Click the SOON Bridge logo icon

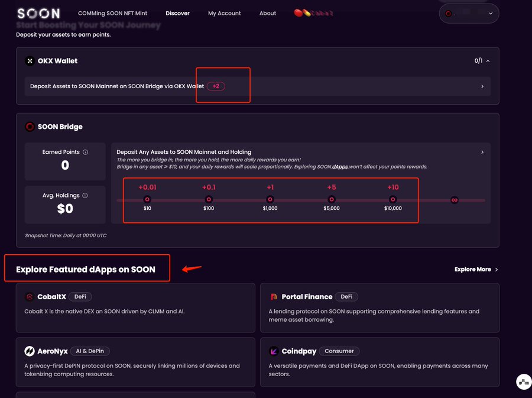pyautogui.click(x=30, y=127)
